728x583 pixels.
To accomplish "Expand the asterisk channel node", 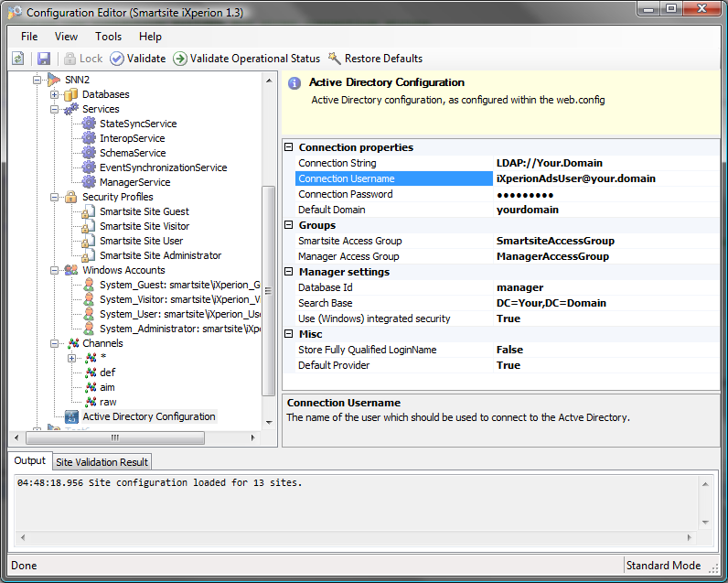I will 71,358.
